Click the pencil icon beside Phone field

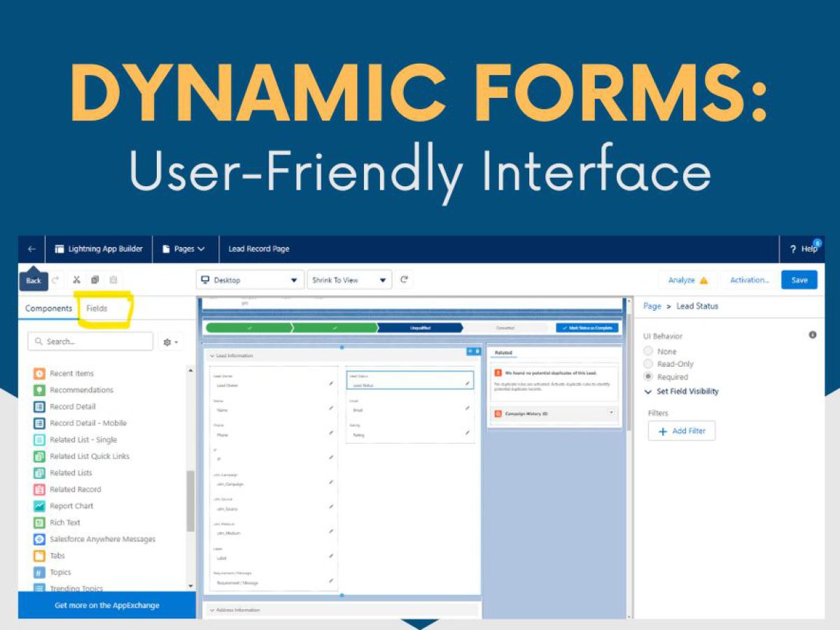coord(331,433)
